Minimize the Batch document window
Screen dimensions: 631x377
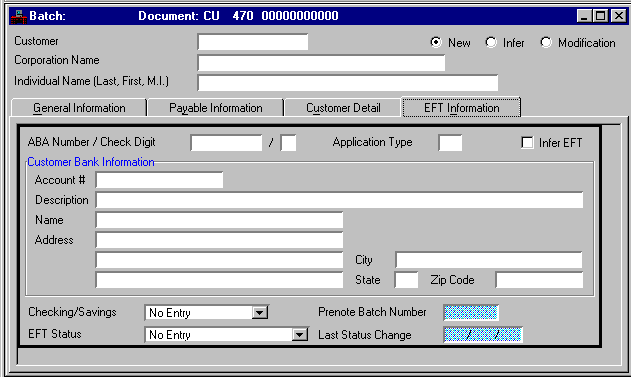point(584,16)
